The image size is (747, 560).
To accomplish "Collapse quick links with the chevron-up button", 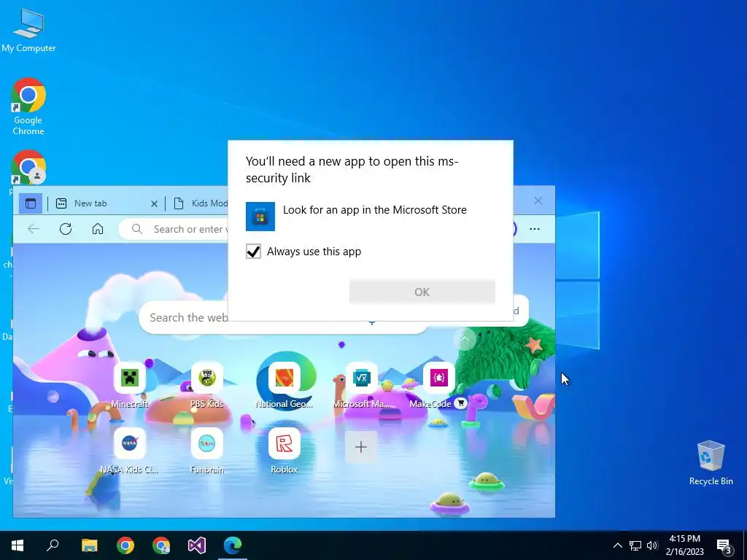I will (465, 340).
